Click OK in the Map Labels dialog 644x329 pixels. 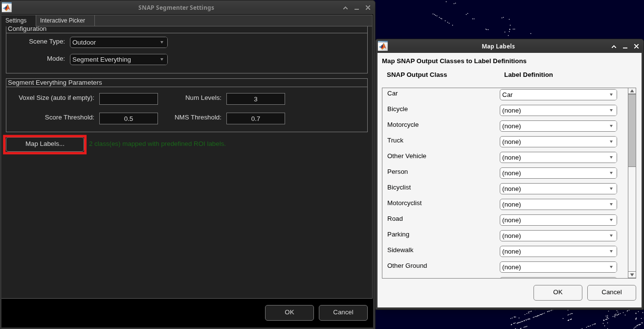(558, 292)
